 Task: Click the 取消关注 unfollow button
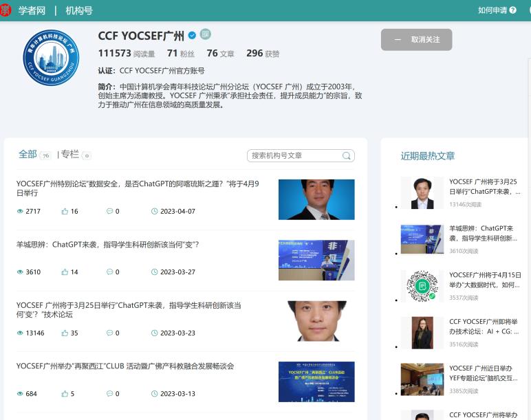tap(416, 40)
